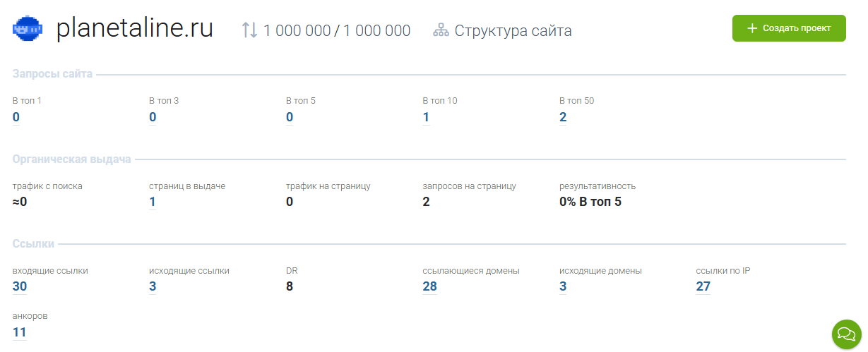This screenshot has height=352, width=868.
Task: Open ссылающиеся домены value 28
Action: (x=429, y=286)
